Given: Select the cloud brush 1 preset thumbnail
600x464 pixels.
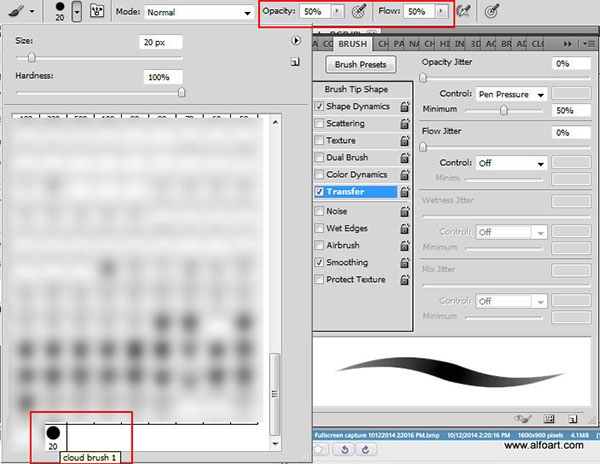Looking at the screenshot, I should coord(53,438).
